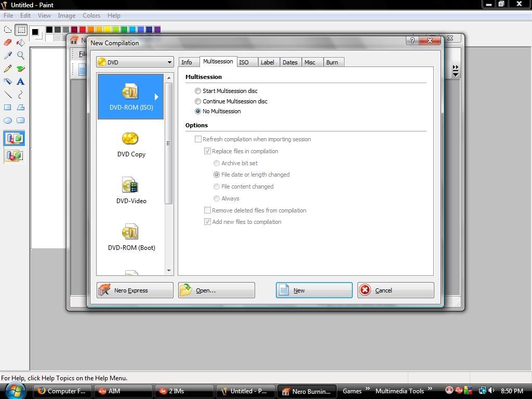
Task: Select No Multisession radio button
Action: click(x=198, y=111)
